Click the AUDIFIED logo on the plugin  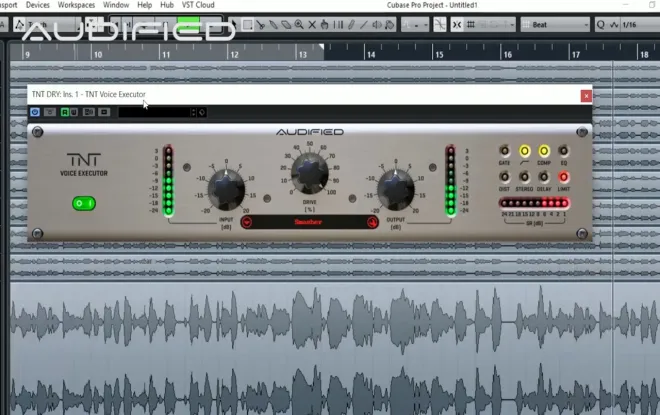point(310,132)
